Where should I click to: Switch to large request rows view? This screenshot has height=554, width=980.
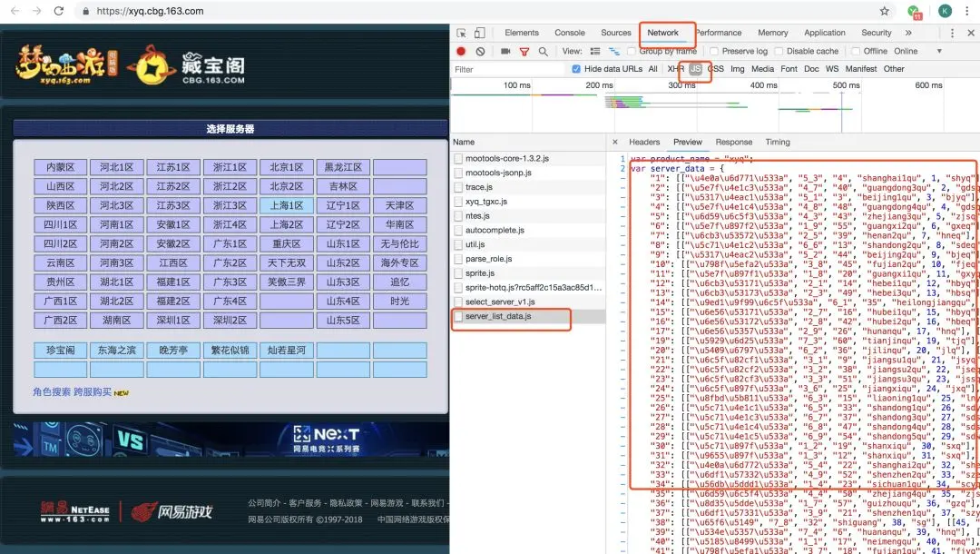tap(595, 51)
